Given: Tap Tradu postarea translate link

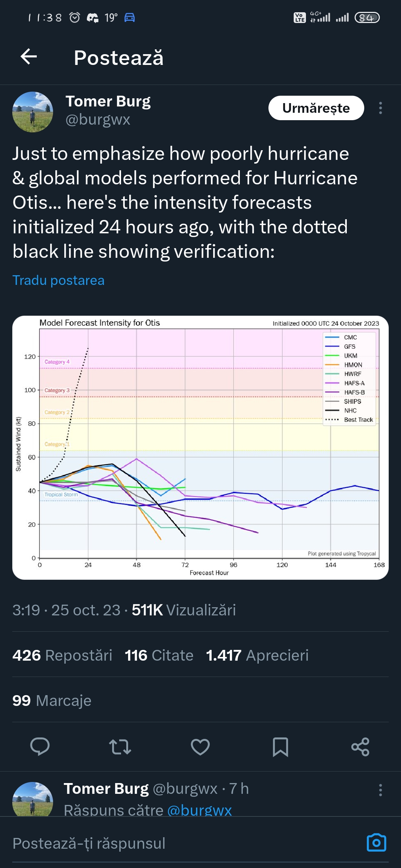Looking at the screenshot, I should pos(58,280).
